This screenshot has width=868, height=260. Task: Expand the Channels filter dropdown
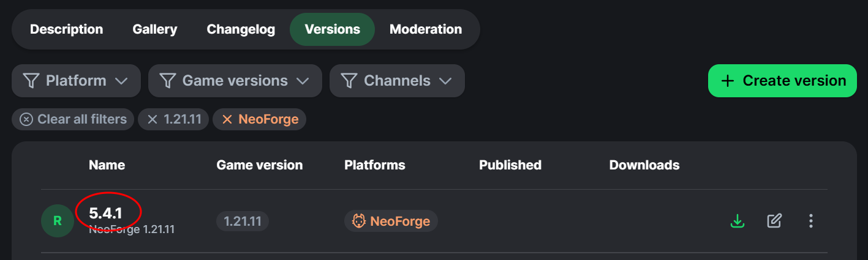[397, 81]
